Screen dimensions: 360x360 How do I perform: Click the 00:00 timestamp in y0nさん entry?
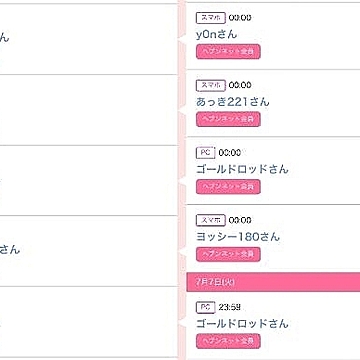click(x=240, y=18)
